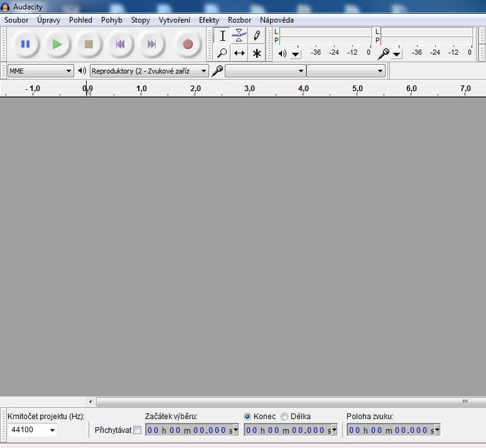Click the Konec selection end time field
The height and width of the screenshot is (448, 486).
click(288, 430)
